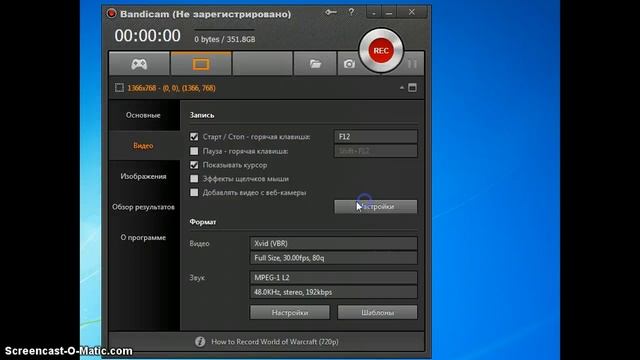Screen dimensions: 640x360
Task: Take a screenshot with camera icon
Action: pos(349,64)
